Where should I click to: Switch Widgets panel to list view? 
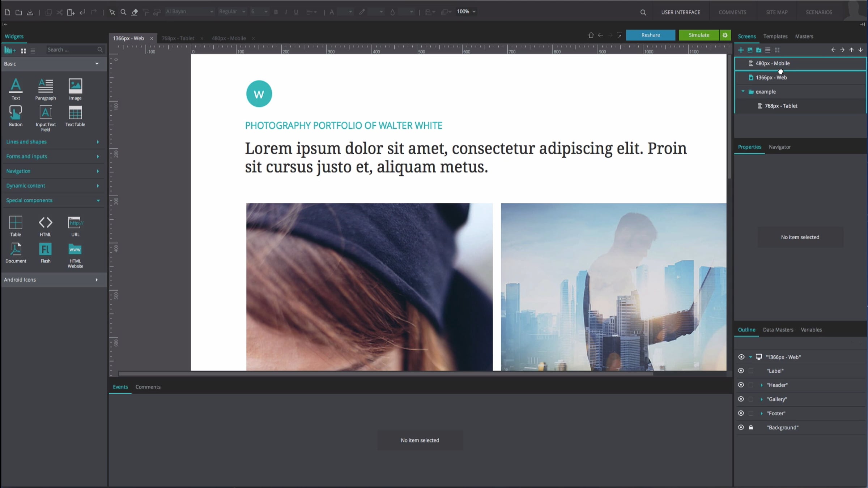[33, 51]
